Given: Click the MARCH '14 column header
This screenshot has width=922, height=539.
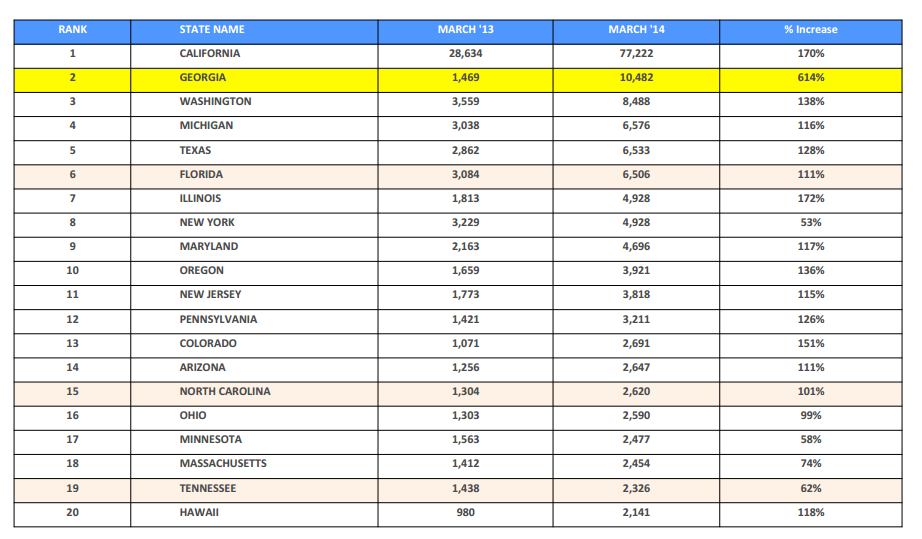Looking at the screenshot, I should pyautogui.click(x=636, y=29).
